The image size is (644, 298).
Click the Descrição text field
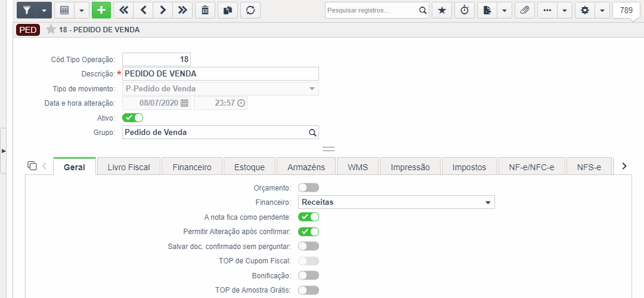(221, 73)
